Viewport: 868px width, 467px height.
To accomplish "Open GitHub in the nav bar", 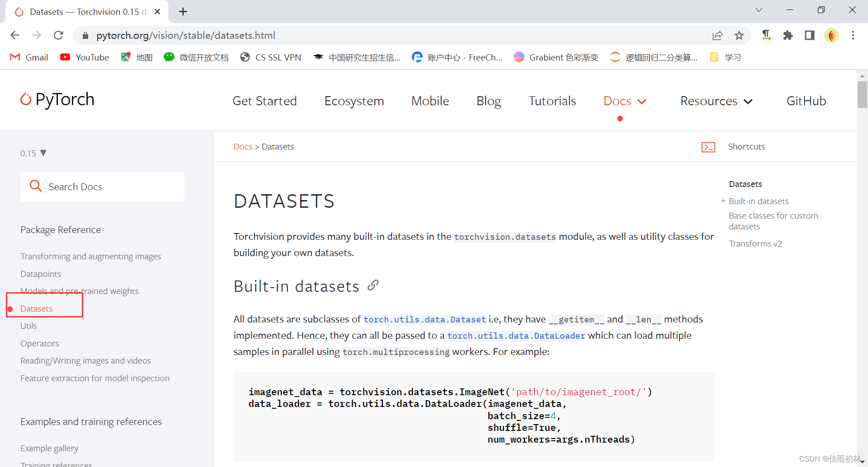I will (806, 101).
